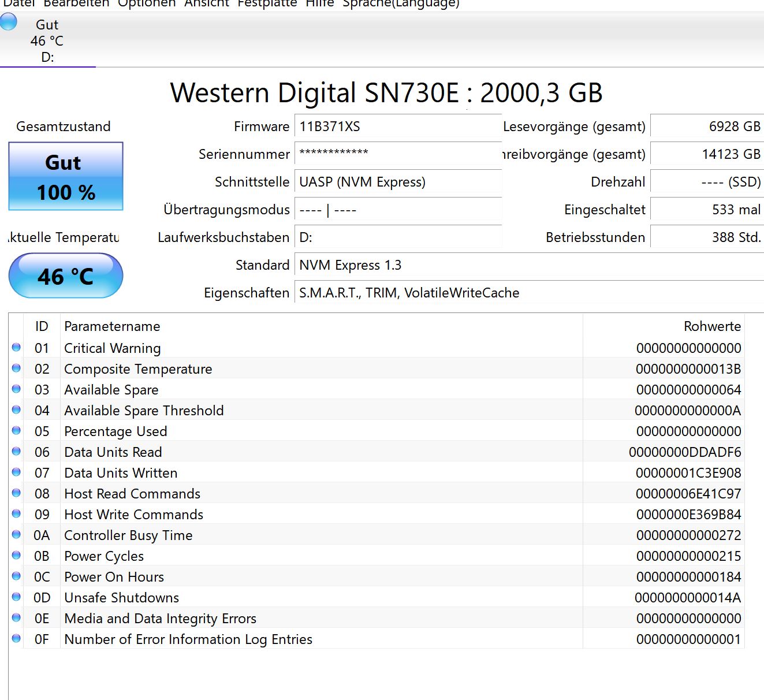This screenshot has width=764, height=700.
Task: Click the Laufwerksbuchstaben field D:
Action: (x=398, y=237)
